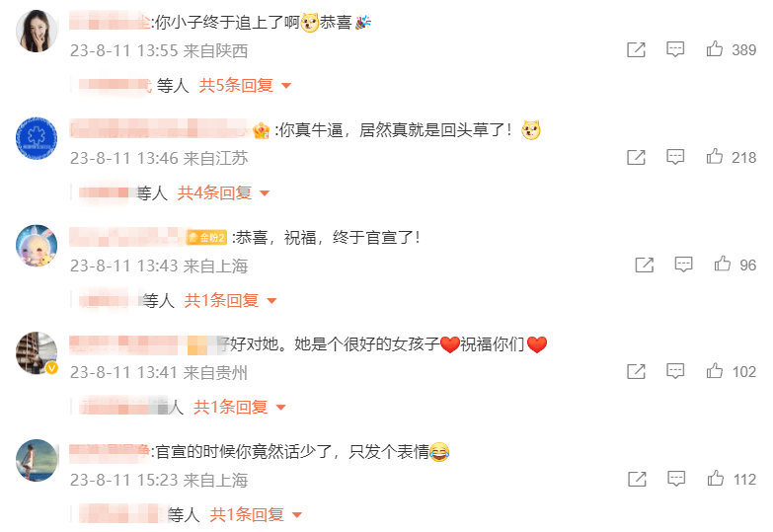View profile of the rabbit avatar user

click(37, 246)
